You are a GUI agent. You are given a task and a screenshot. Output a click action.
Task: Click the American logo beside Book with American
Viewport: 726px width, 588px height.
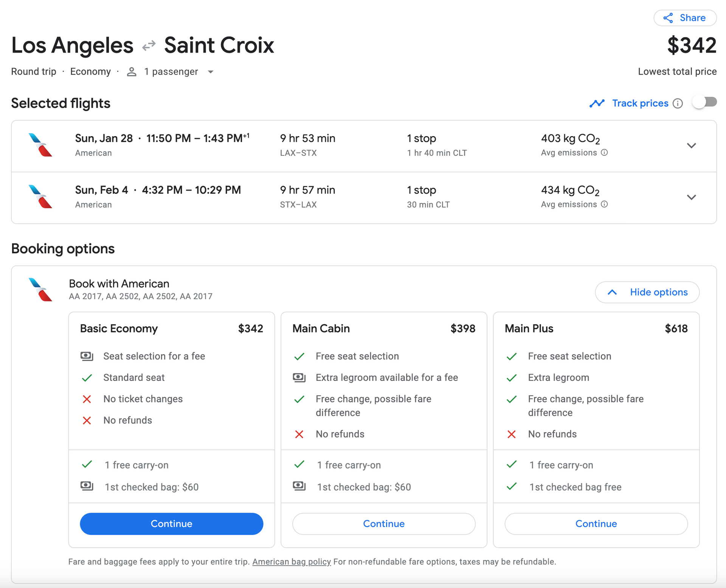(x=40, y=290)
